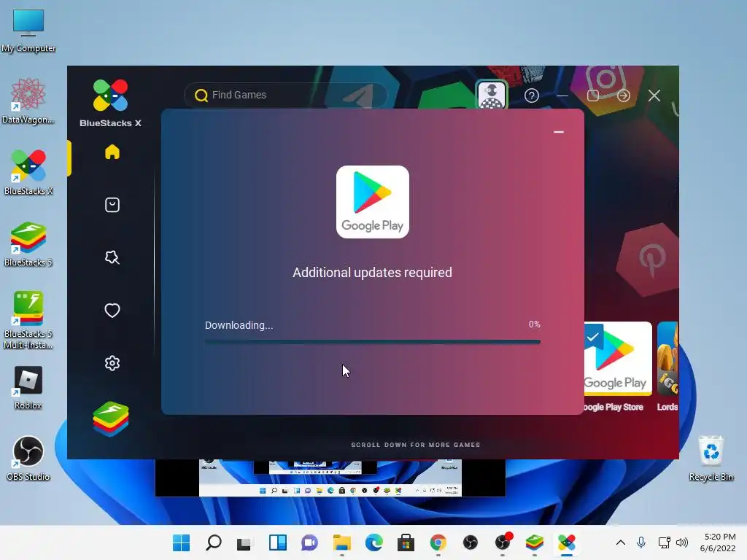Open the help question mark icon
Image resolution: width=747 pixels, height=560 pixels.
point(532,96)
